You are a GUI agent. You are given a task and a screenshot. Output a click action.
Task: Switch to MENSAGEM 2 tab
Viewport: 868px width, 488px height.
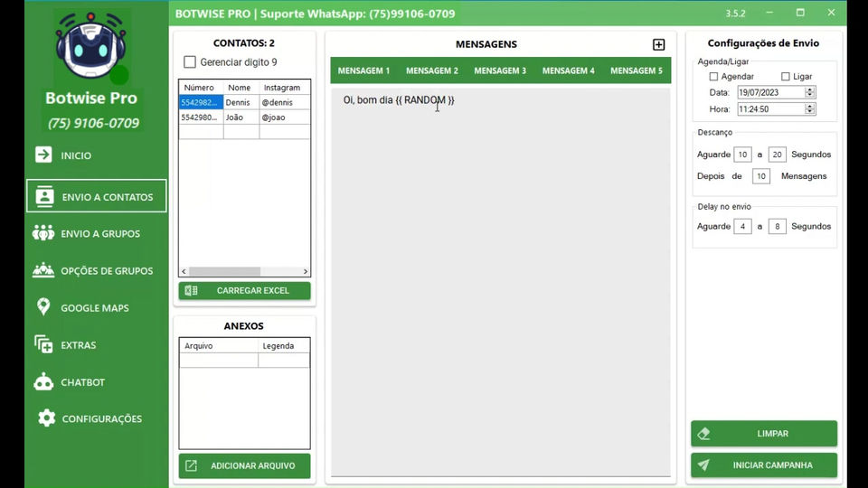[432, 70]
